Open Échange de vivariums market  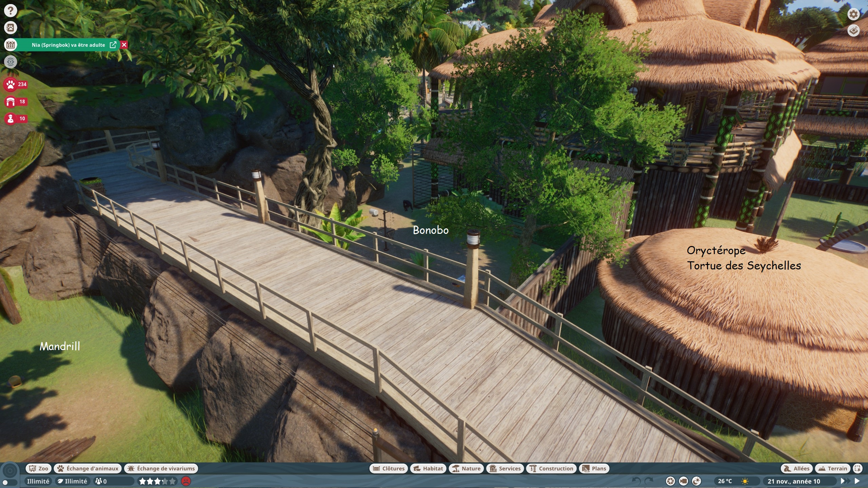161,469
